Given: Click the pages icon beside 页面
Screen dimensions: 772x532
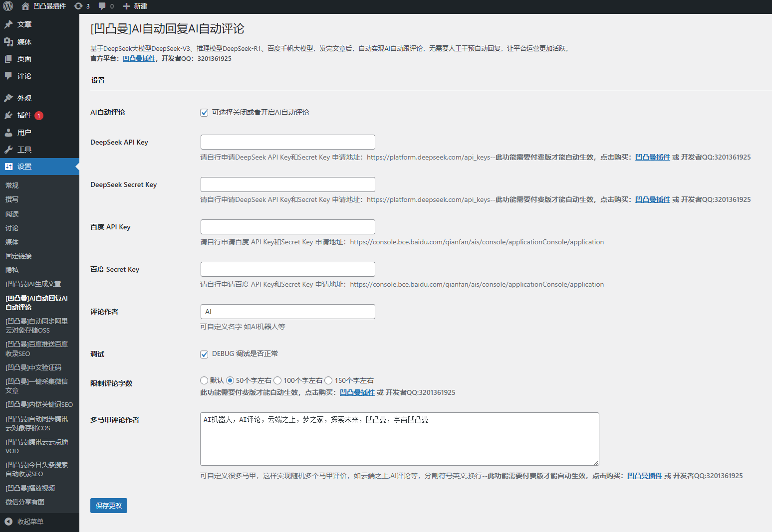Looking at the screenshot, I should point(8,59).
